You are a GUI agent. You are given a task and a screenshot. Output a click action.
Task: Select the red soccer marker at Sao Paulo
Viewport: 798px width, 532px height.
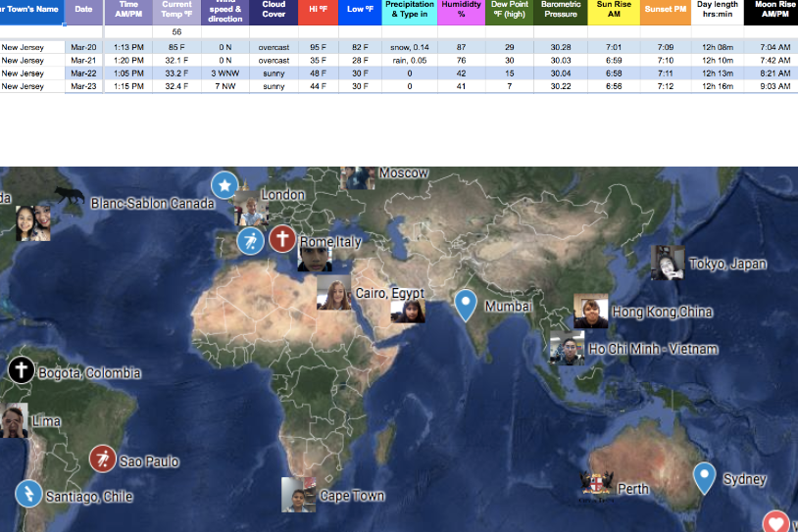(103, 459)
